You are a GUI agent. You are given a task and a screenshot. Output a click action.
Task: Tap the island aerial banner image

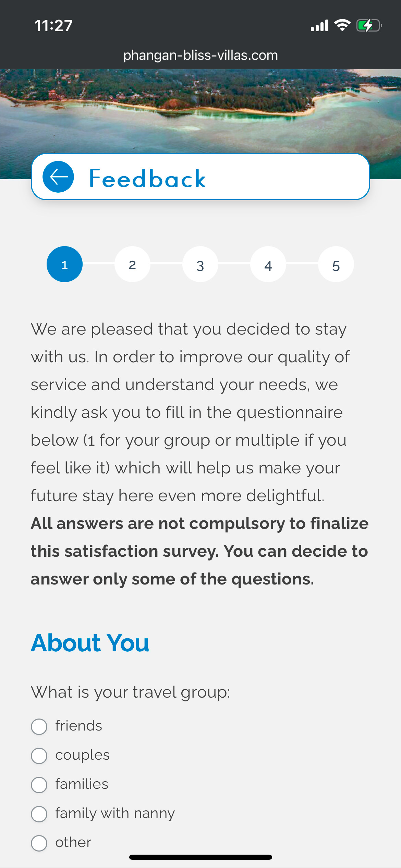(x=200, y=110)
